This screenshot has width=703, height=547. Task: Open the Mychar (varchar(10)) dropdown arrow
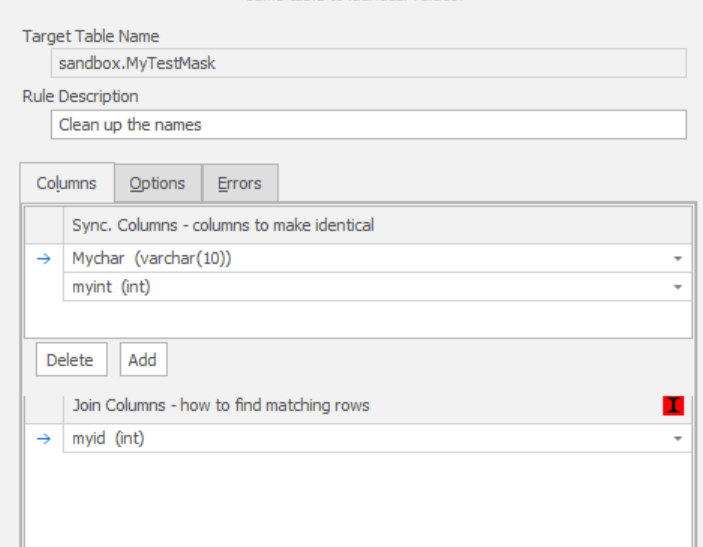point(678,258)
